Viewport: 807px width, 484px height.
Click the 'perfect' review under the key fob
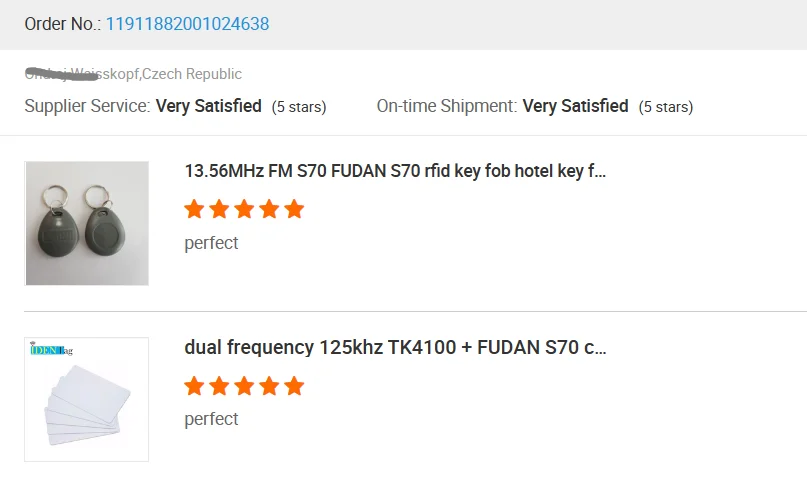click(x=211, y=243)
